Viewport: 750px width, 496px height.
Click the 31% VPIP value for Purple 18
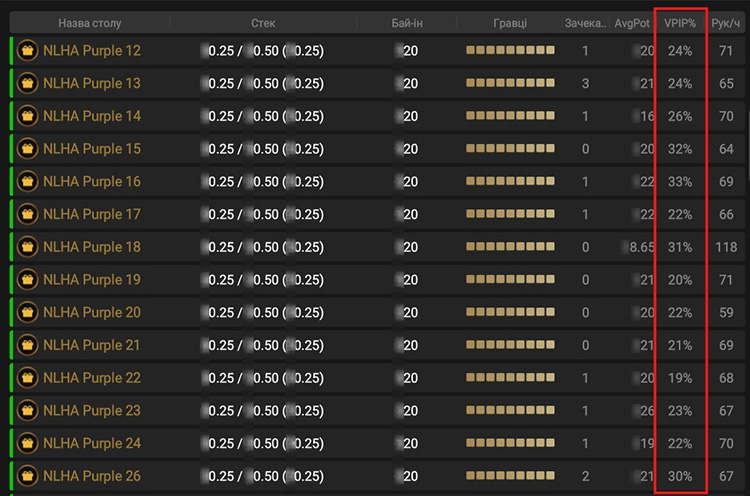pos(680,247)
